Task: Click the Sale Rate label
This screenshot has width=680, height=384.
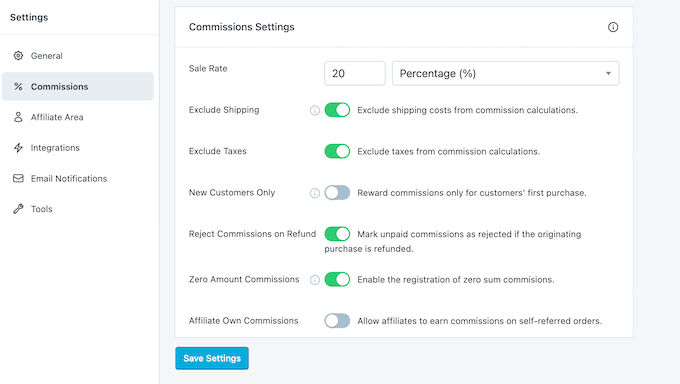Action: click(x=208, y=68)
